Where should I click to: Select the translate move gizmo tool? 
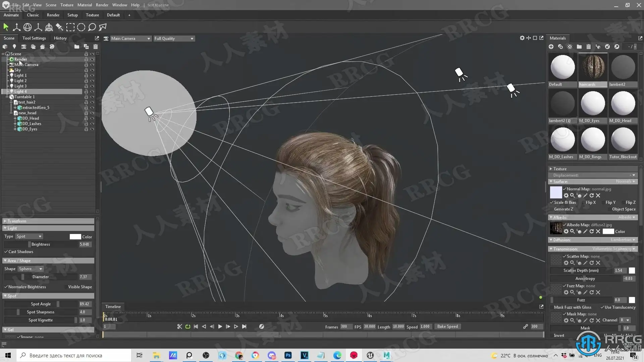tap(16, 27)
